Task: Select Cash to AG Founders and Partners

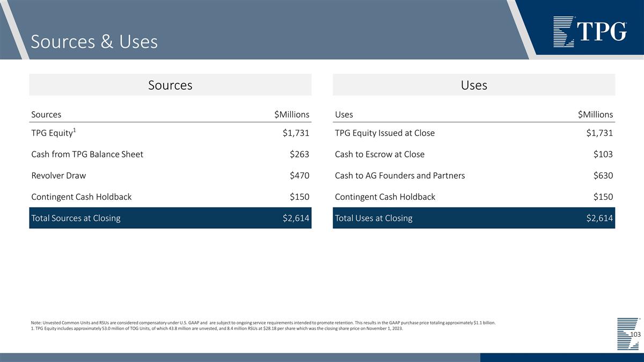Action: [x=400, y=175]
